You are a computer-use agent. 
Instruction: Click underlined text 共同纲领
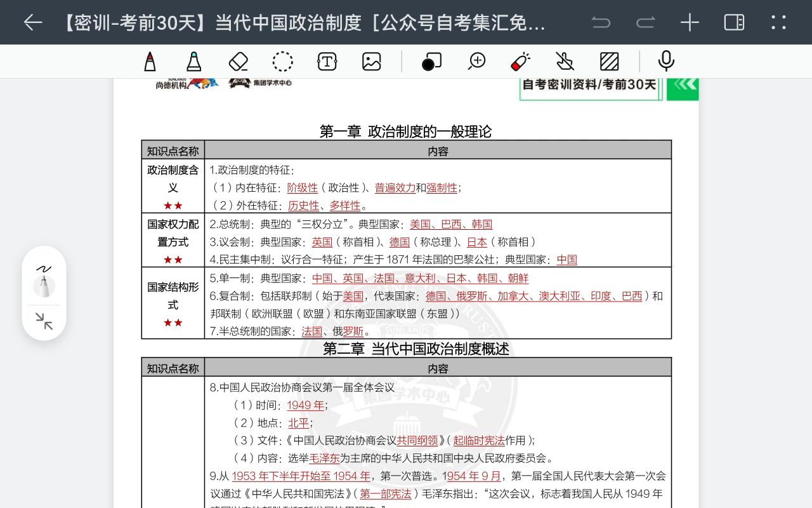click(417, 441)
